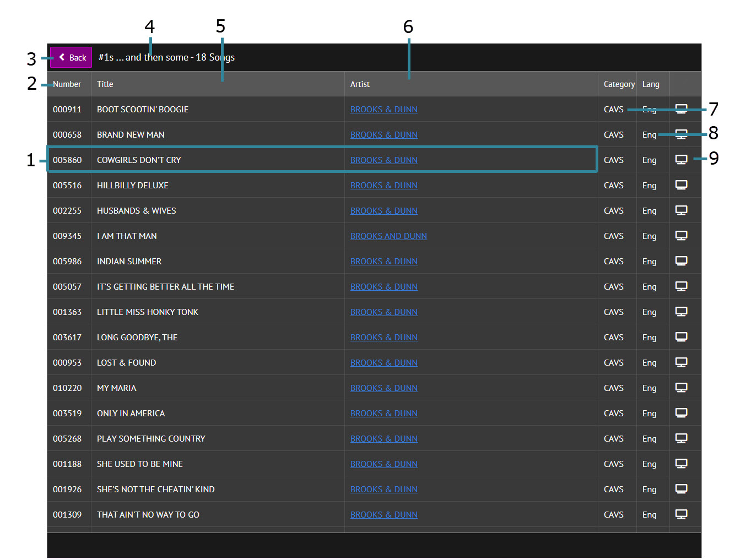Click monitor icon for BOOT SCOOTIN' BOOGIE
746x560 pixels.
(x=681, y=109)
